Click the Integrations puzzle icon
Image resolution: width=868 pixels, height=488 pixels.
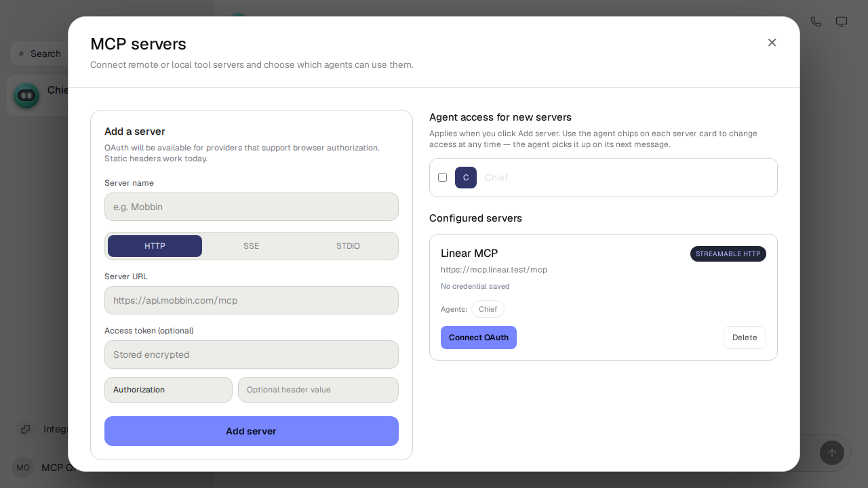point(25,429)
